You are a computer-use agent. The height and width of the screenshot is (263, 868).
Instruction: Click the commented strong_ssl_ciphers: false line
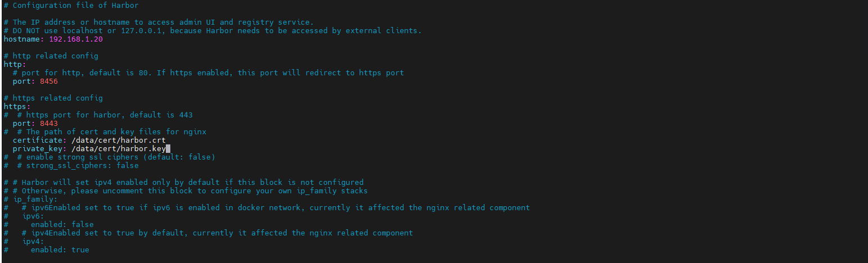pyautogui.click(x=71, y=166)
